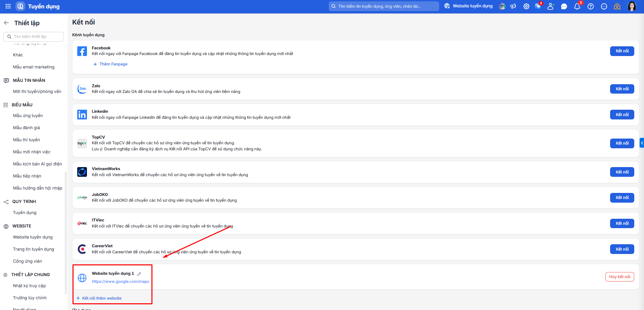This screenshot has width=644, height=310.
Task: Focus the Tìm kiếm thiết lập search box
Action: coord(34,37)
